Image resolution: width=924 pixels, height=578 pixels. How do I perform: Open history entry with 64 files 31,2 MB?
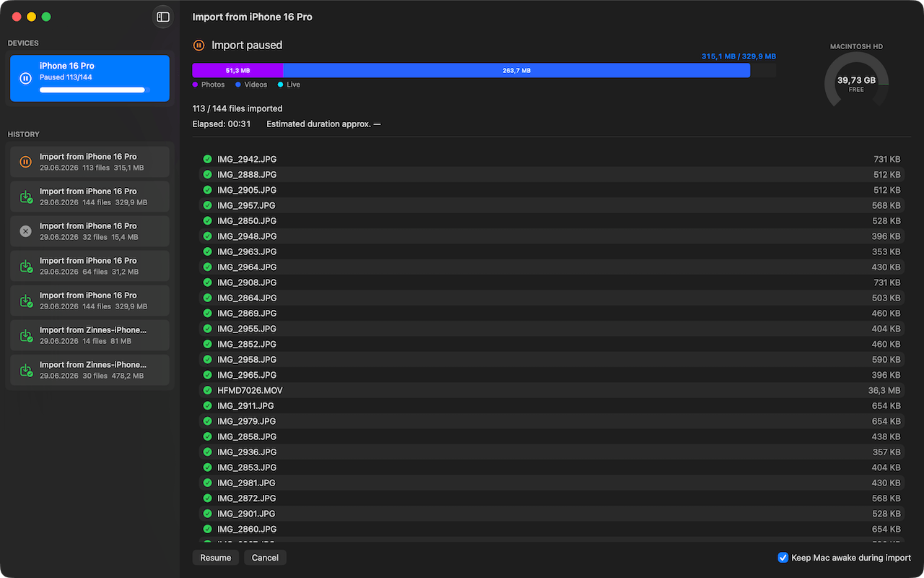(x=90, y=266)
